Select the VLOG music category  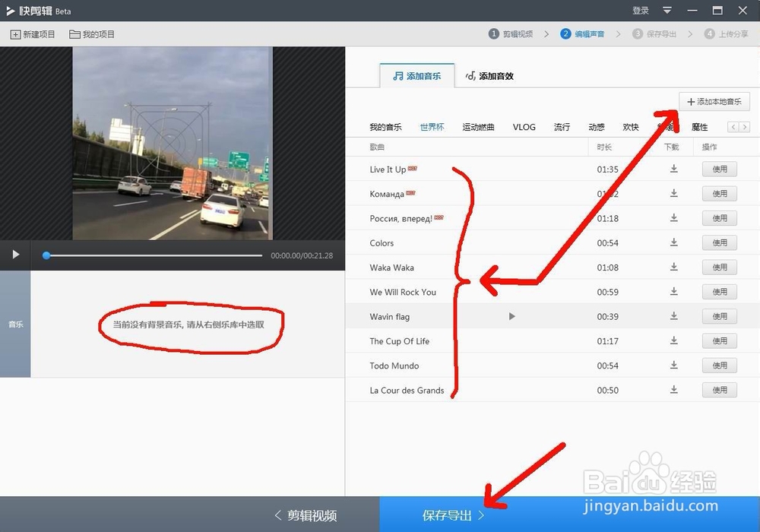click(x=524, y=127)
